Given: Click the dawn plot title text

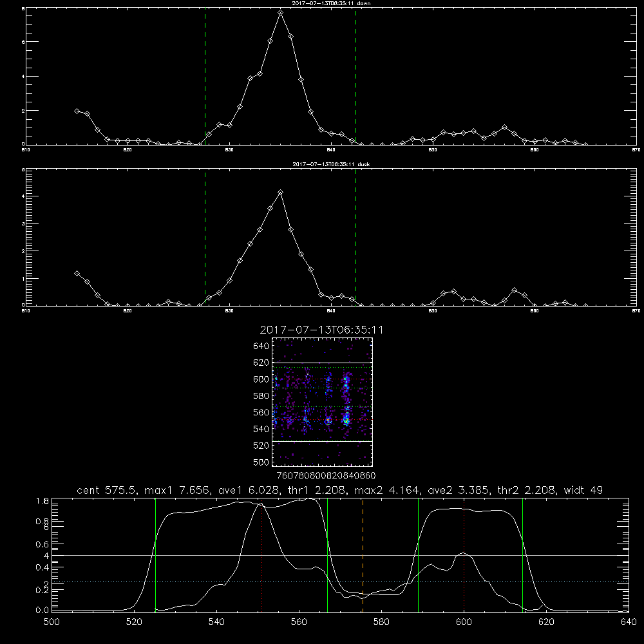Looking at the screenshot, I should tap(331, 3).
